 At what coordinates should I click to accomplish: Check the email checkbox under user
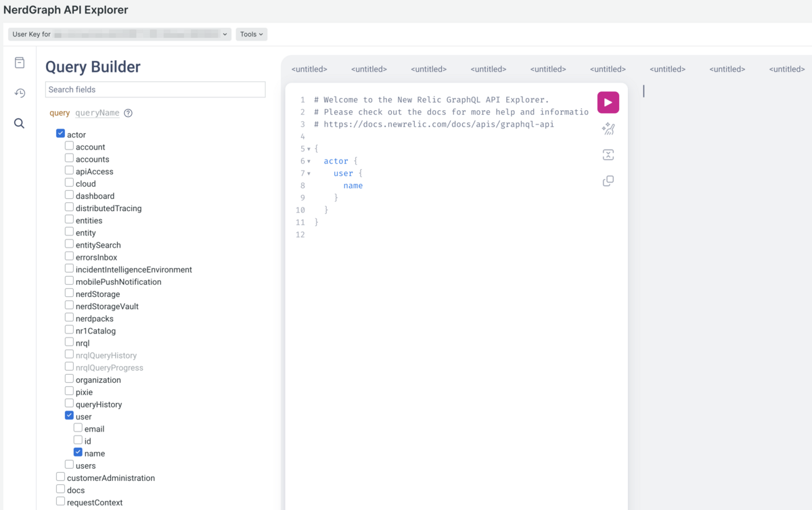pos(78,427)
